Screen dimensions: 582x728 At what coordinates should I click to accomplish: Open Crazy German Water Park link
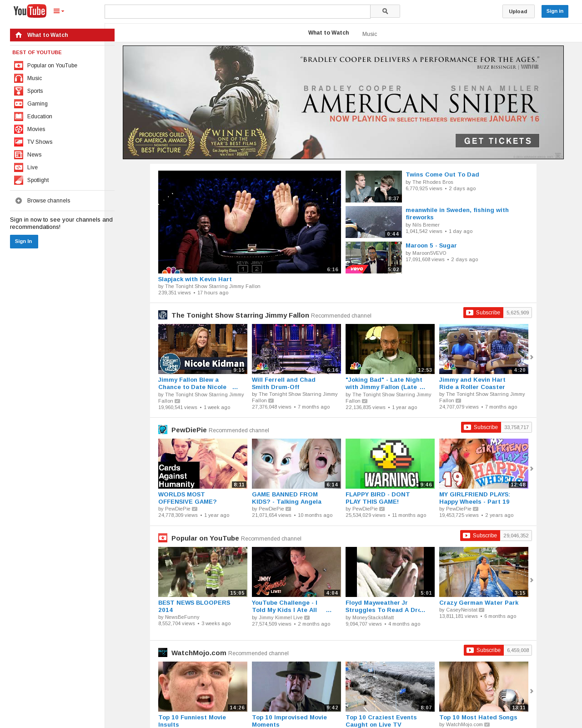pos(479,603)
